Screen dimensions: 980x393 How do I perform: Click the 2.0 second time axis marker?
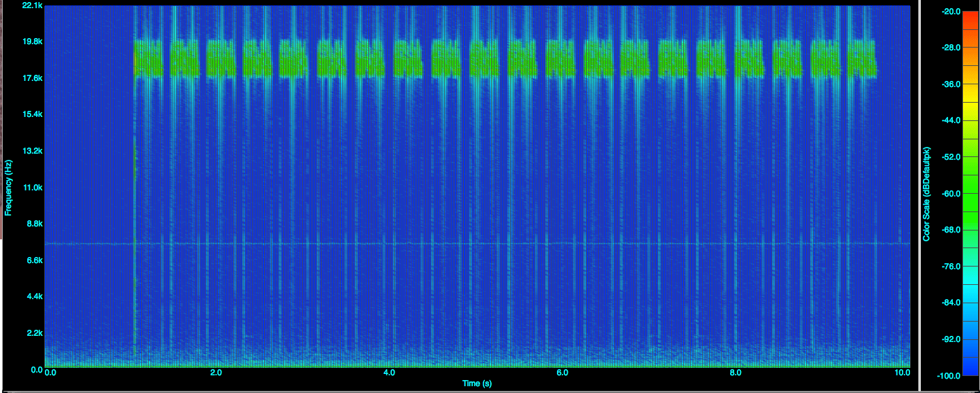[216, 373]
